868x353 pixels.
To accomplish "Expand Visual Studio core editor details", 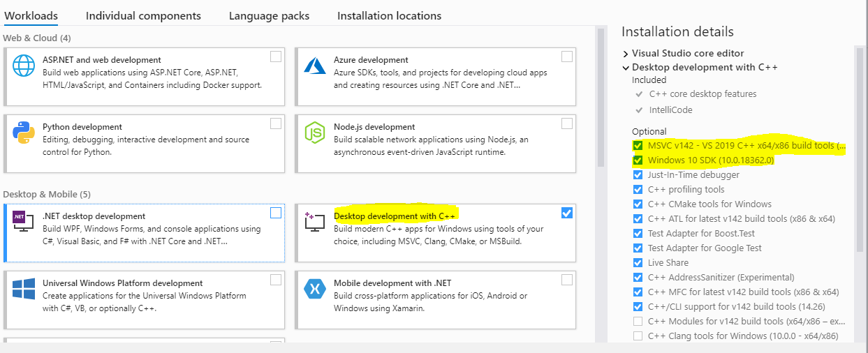I will point(625,53).
